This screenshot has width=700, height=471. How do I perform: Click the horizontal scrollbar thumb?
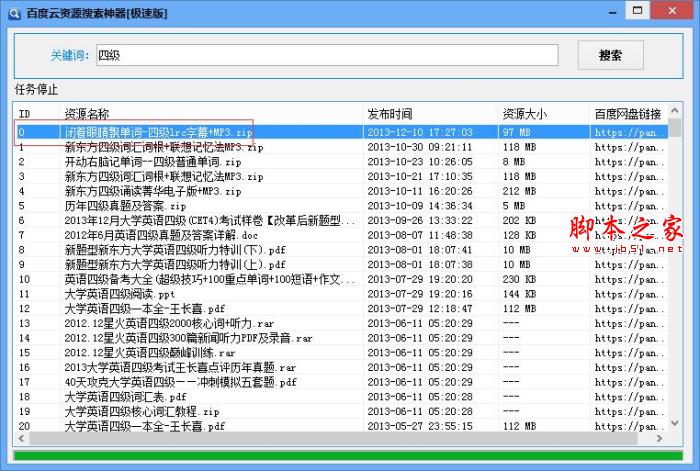click(333, 438)
